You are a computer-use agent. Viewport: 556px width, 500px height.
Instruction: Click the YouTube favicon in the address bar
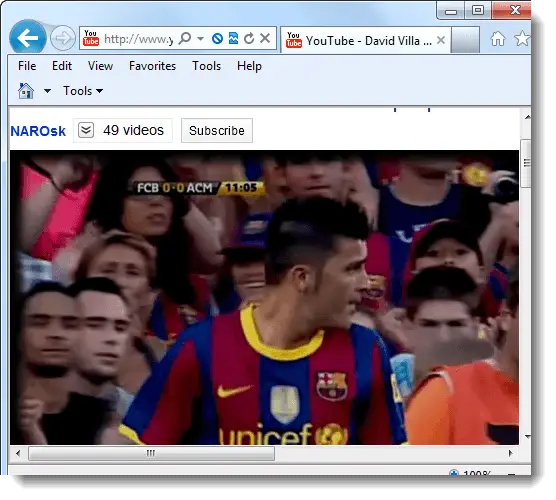click(91, 38)
